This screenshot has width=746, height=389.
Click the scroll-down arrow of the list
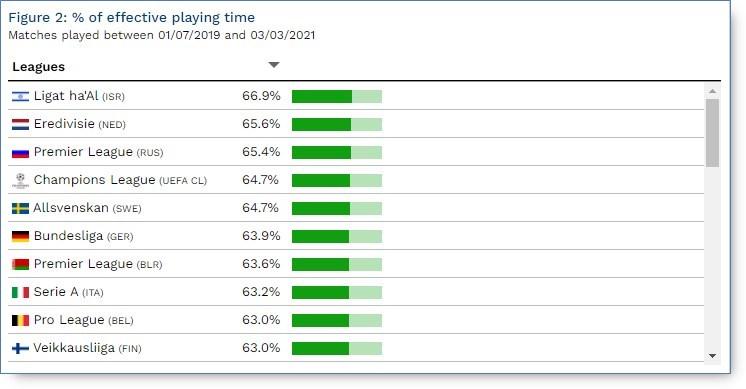(x=712, y=356)
